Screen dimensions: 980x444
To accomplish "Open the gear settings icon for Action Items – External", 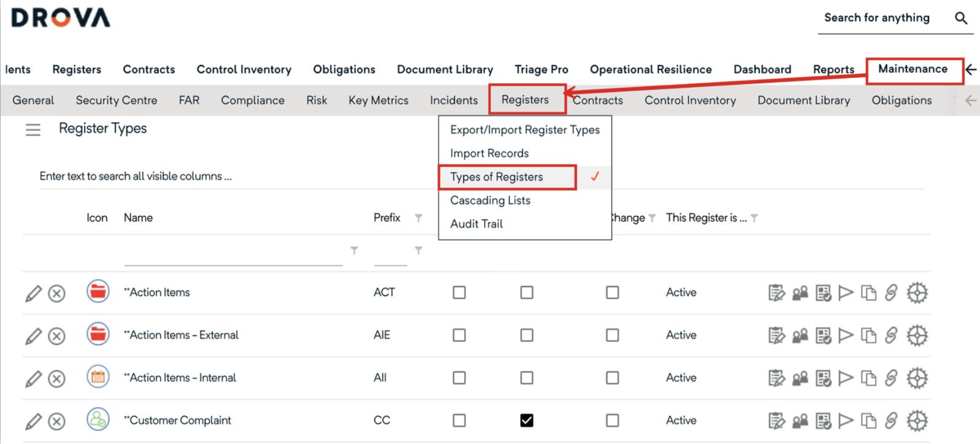I will tap(917, 335).
